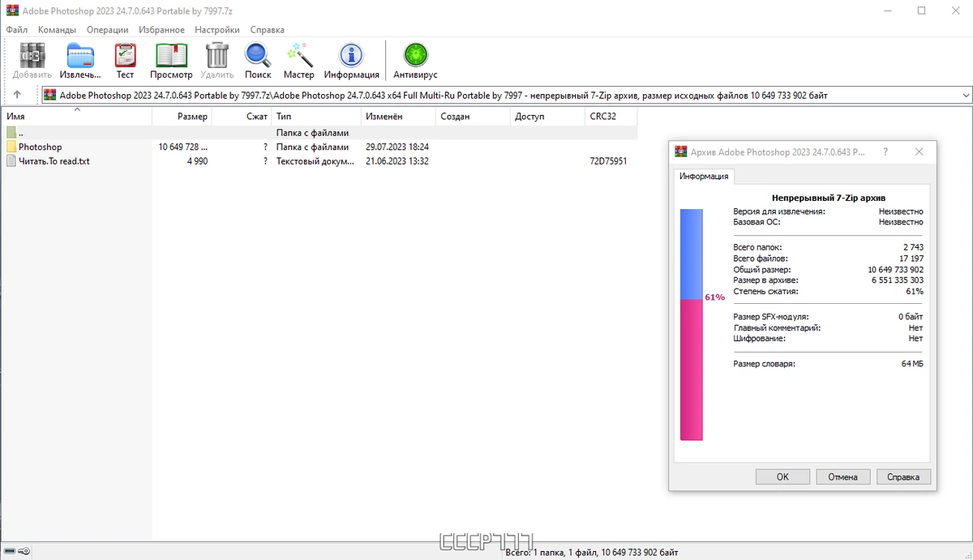The width and height of the screenshot is (973, 560).
Task: Start the Antivirus (Антивирус) scan icon
Action: pos(415,55)
